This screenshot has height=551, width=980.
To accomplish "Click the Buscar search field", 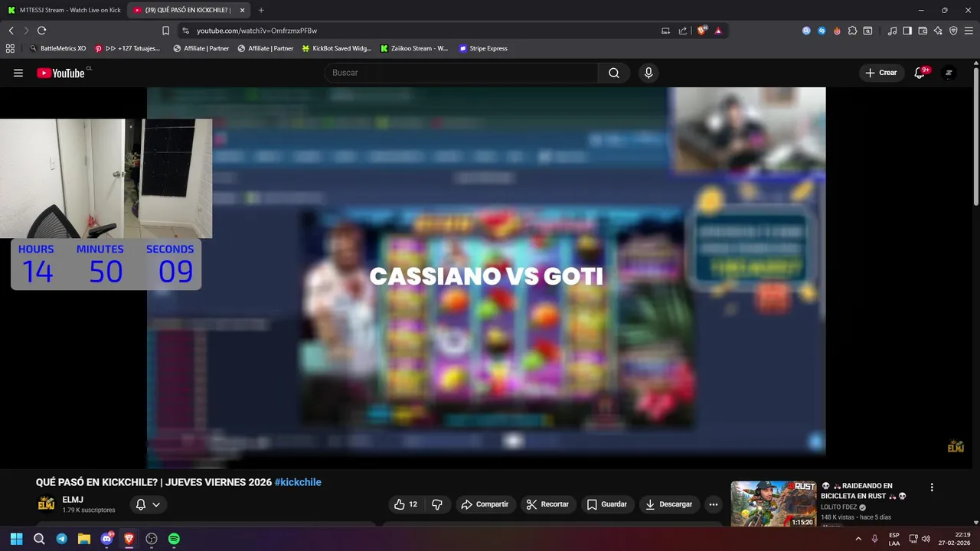I will click(462, 73).
